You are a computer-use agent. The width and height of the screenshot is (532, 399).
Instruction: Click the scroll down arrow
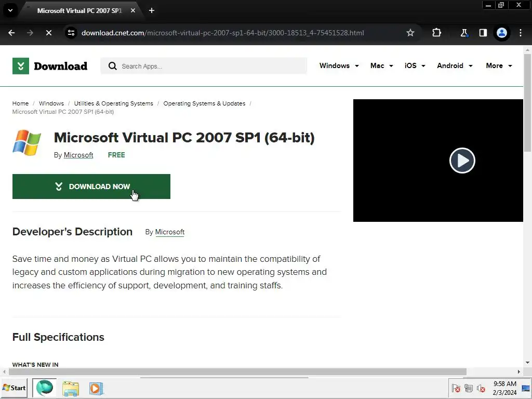pos(528,363)
